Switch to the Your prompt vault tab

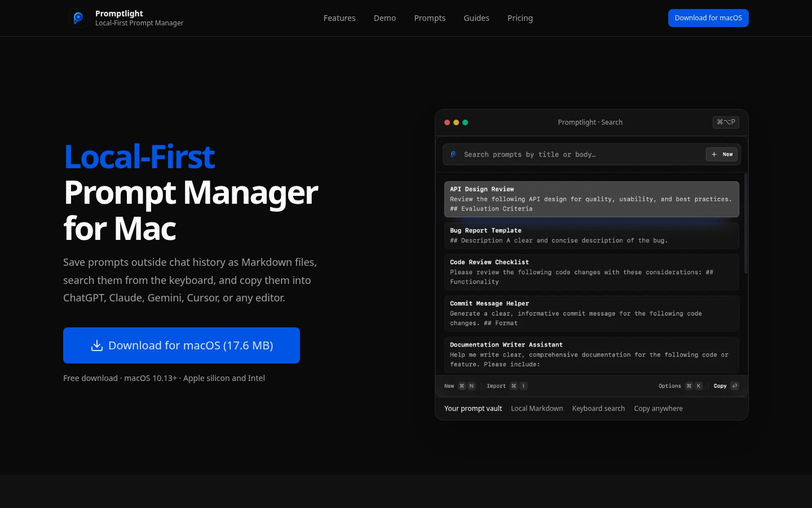(x=473, y=409)
